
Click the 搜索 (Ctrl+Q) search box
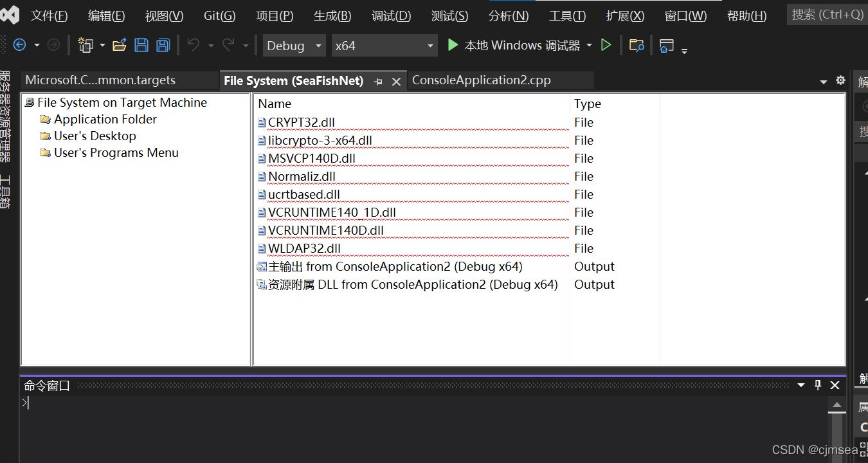[x=827, y=14]
